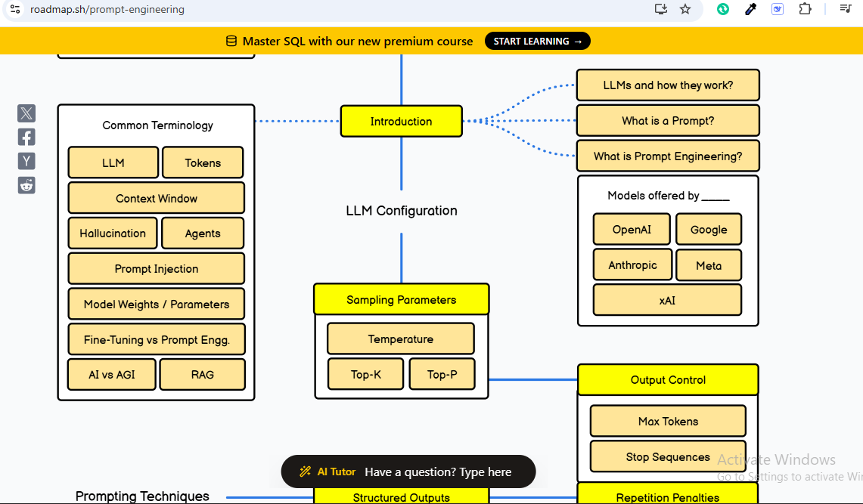Open the Max Tokens node

pos(668,421)
